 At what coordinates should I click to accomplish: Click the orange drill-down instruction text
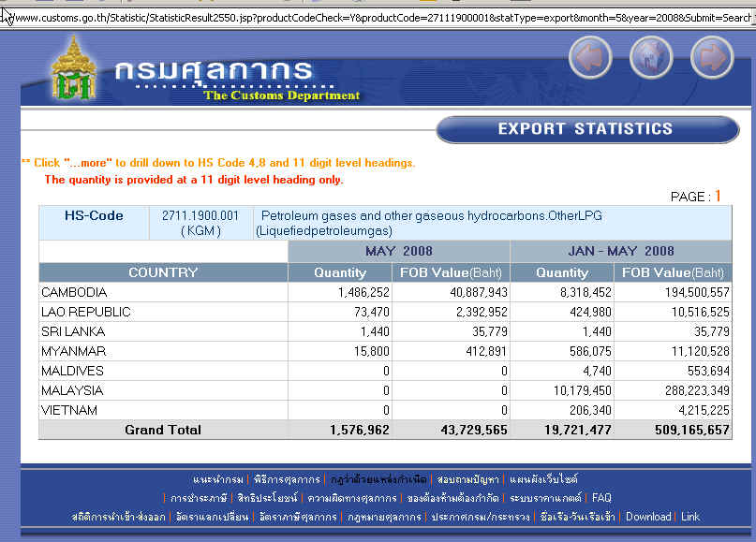tap(218, 163)
